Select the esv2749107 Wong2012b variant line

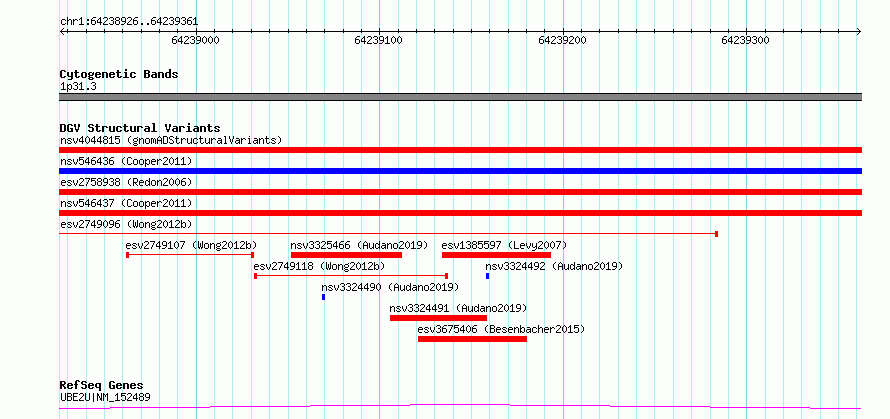tap(190, 255)
